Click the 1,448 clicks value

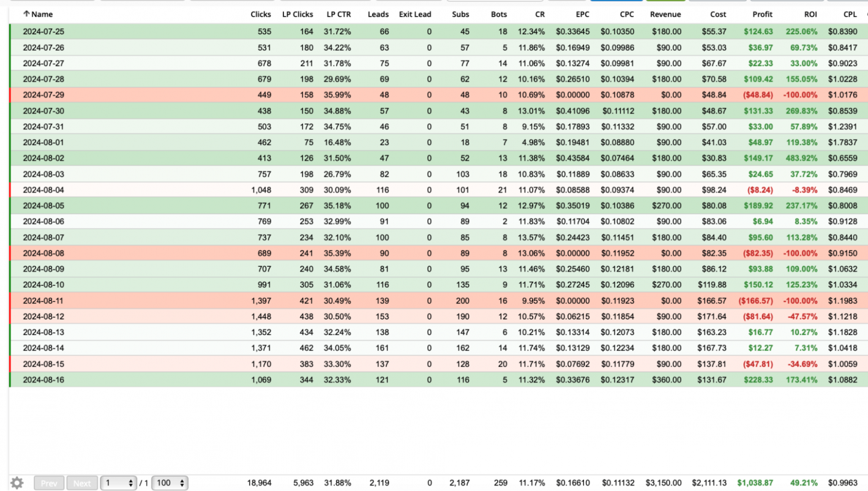[x=261, y=317]
